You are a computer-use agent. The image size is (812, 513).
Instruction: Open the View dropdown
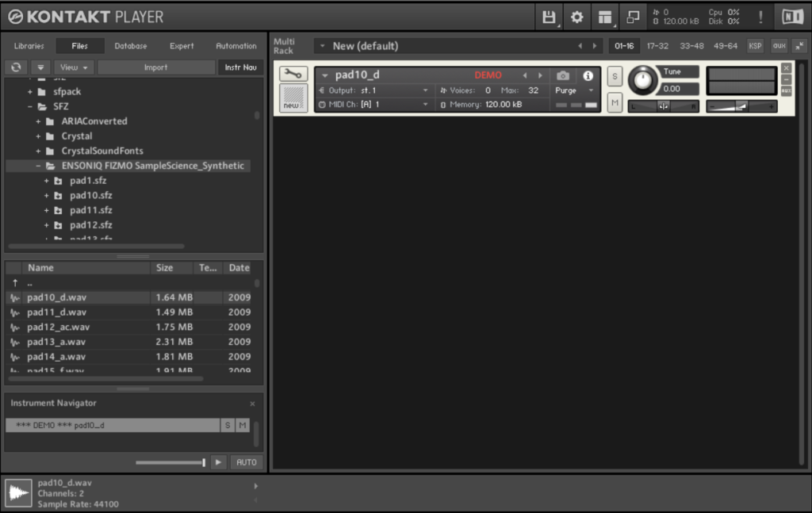pos(74,67)
